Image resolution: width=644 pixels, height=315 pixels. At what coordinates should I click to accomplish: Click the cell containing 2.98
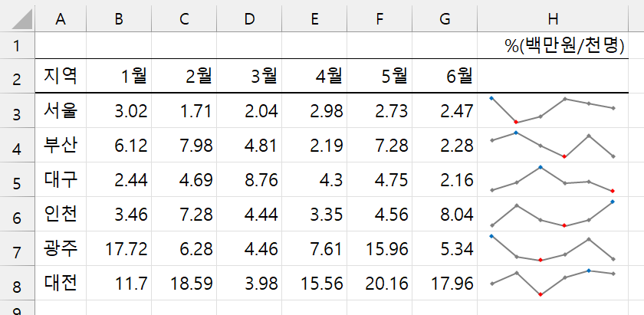coord(314,111)
